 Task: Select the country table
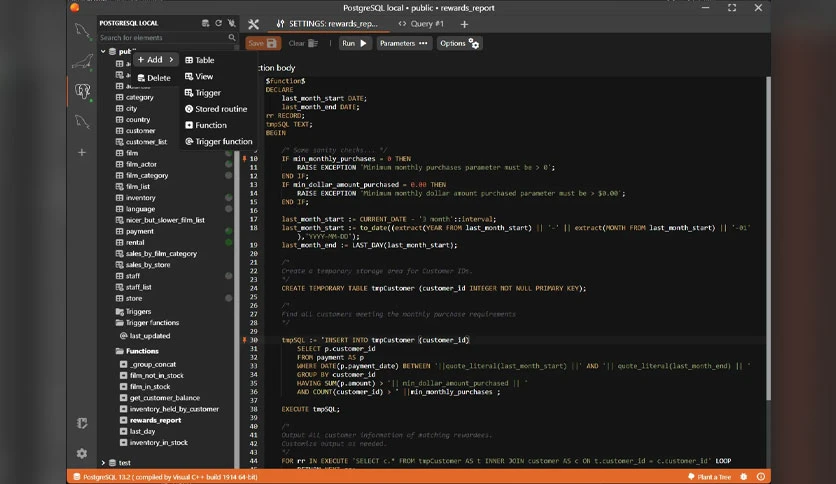click(133, 119)
